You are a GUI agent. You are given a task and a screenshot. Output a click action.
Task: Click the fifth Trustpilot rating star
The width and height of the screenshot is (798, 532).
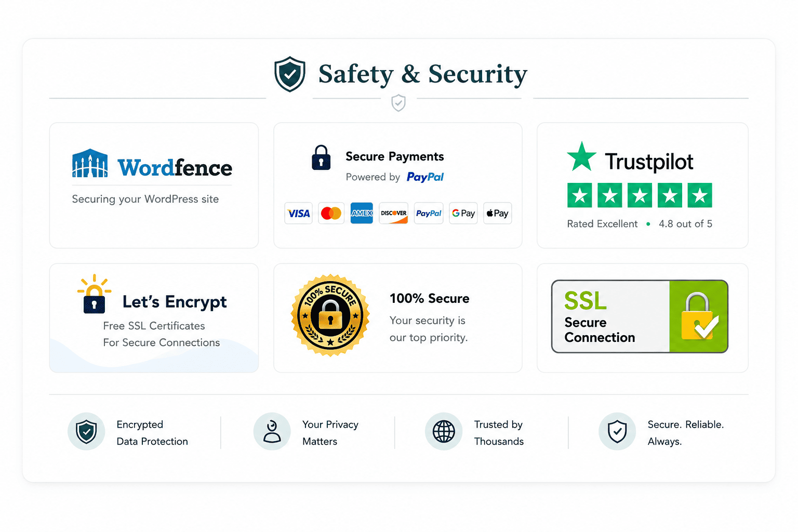click(700, 195)
